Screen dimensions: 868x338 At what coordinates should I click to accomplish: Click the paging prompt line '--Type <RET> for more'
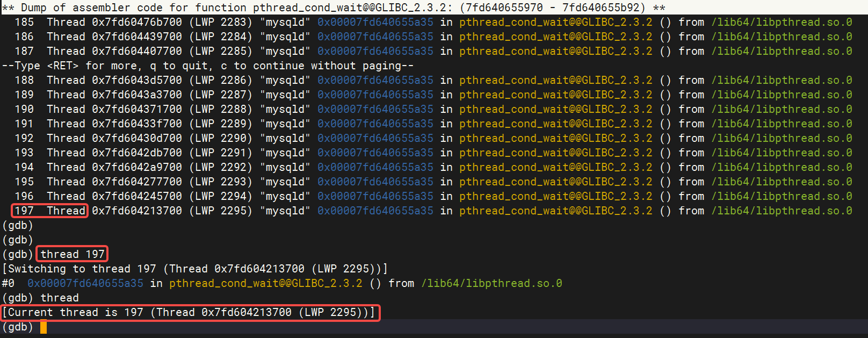click(208, 66)
